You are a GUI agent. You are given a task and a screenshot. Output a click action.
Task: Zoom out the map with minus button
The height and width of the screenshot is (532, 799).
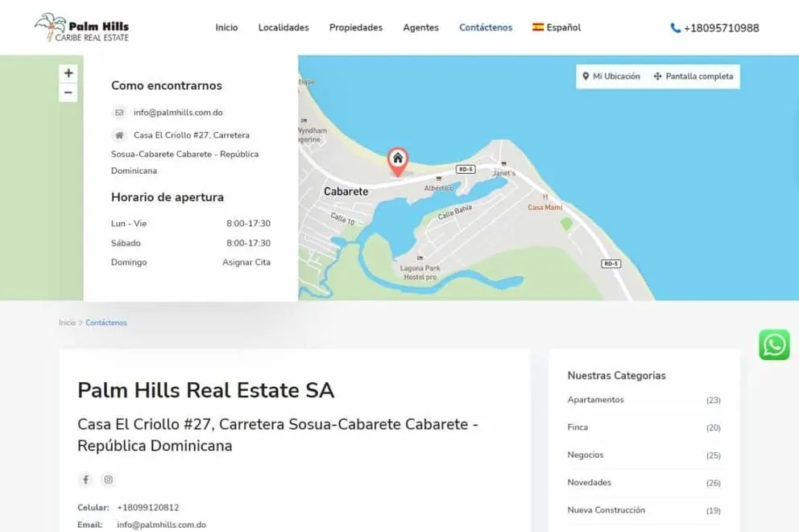tap(68, 93)
